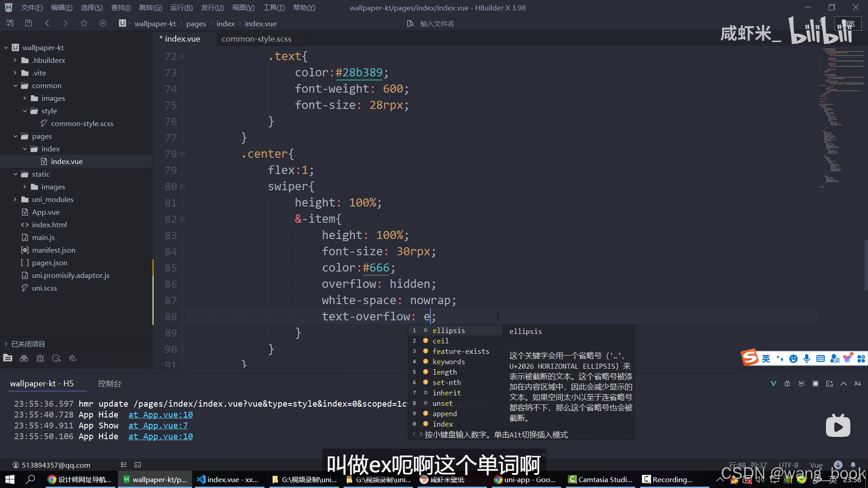
Task: Collapse the style folder
Action: [x=24, y=111]
